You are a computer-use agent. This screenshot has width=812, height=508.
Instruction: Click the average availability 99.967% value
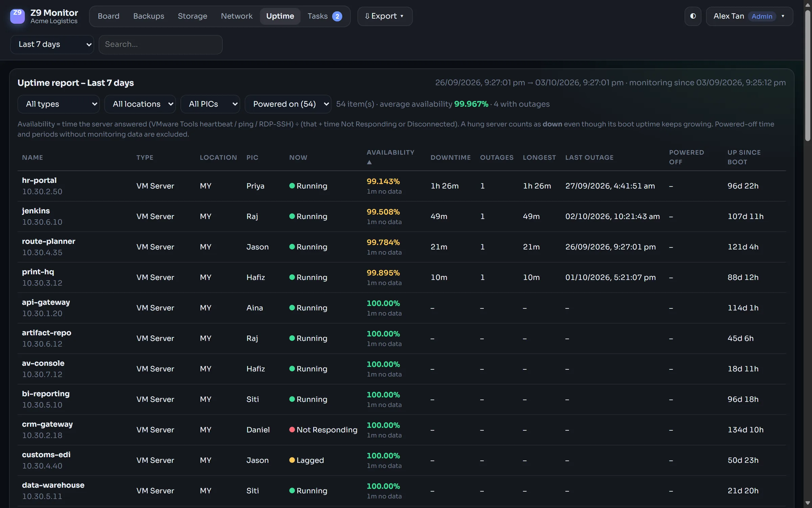click(x=471, y=104)
